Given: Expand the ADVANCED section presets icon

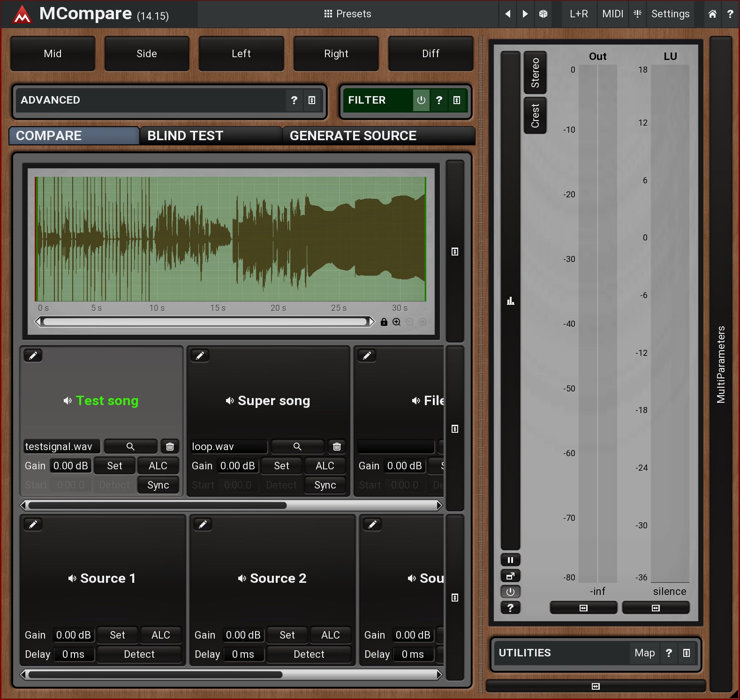Looking at the screenshot, I should [312, 100].
